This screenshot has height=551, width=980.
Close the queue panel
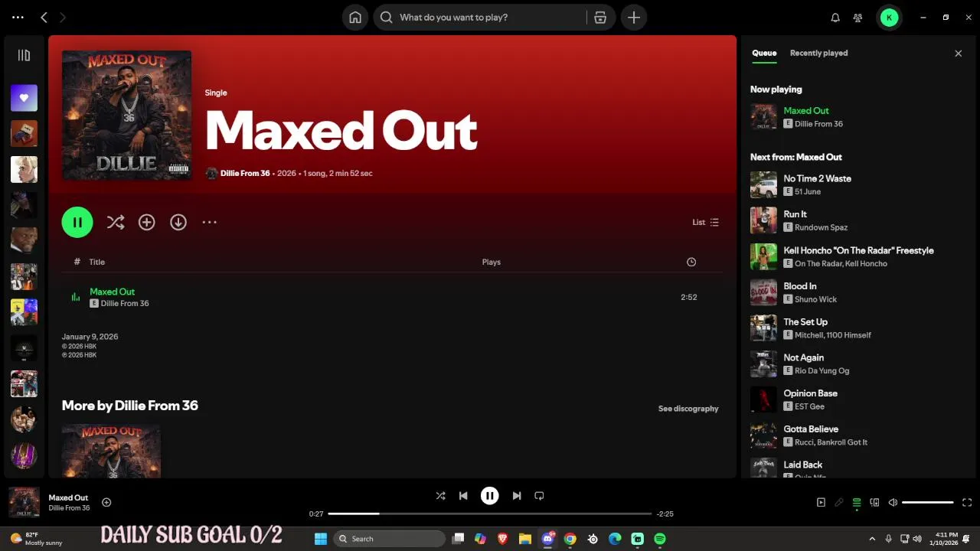(x=958, y=54)
